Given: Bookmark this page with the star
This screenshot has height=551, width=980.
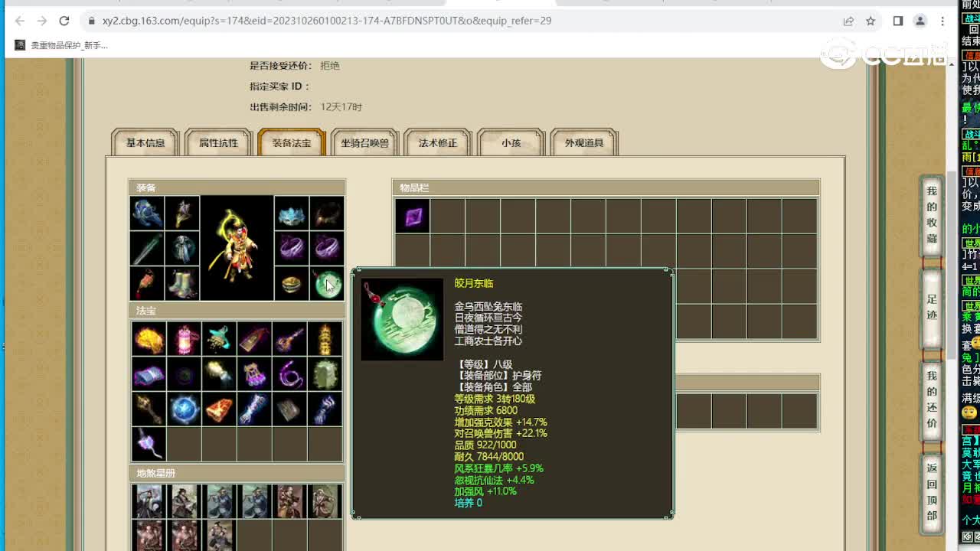Looking at the screenshot, I should (871, 21).
